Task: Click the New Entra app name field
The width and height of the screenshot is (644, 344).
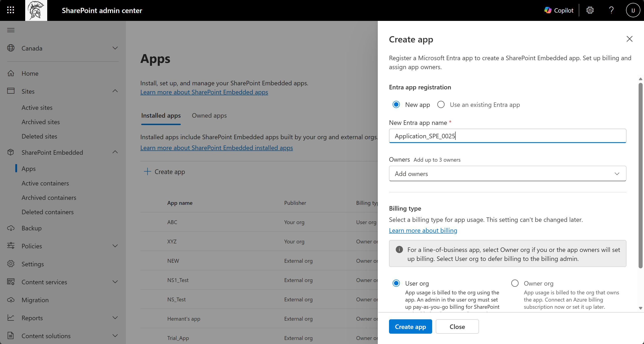Action: (x=508, y=136)
